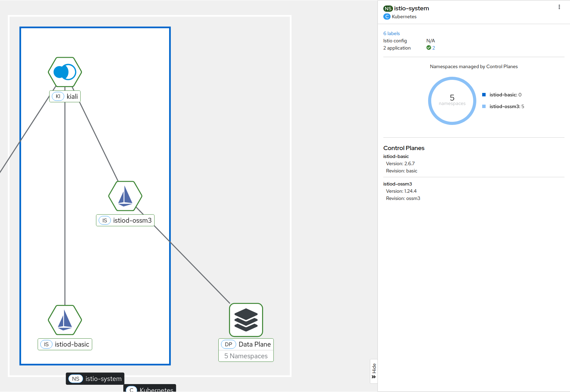
Task: Click the Kubernetes cluster badge in panel
Action: click(387, 17)
